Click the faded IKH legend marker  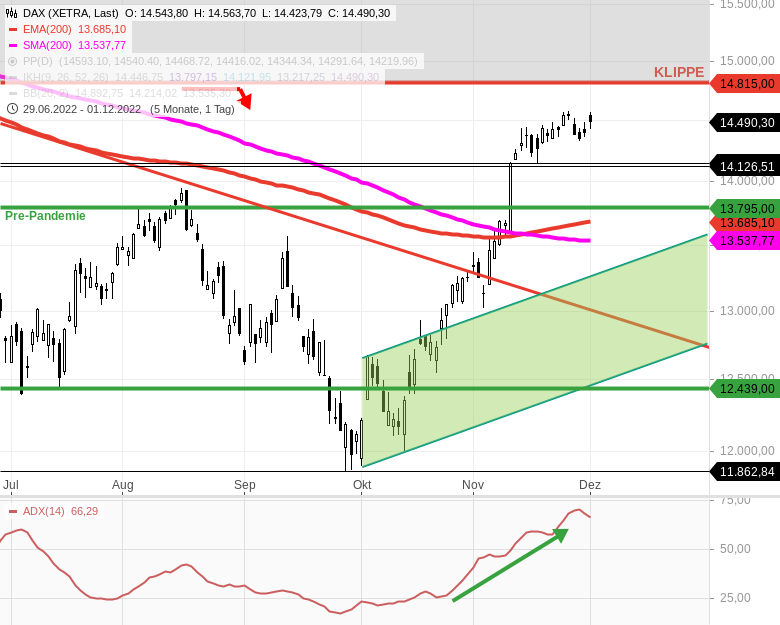13,77
